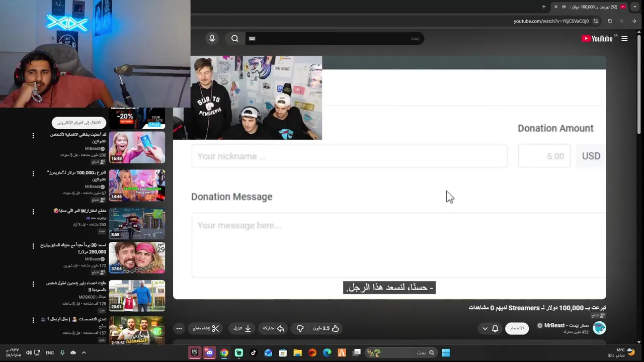
Task: Dislike the video with thumbs-down icon
Action: click(300, 328)
